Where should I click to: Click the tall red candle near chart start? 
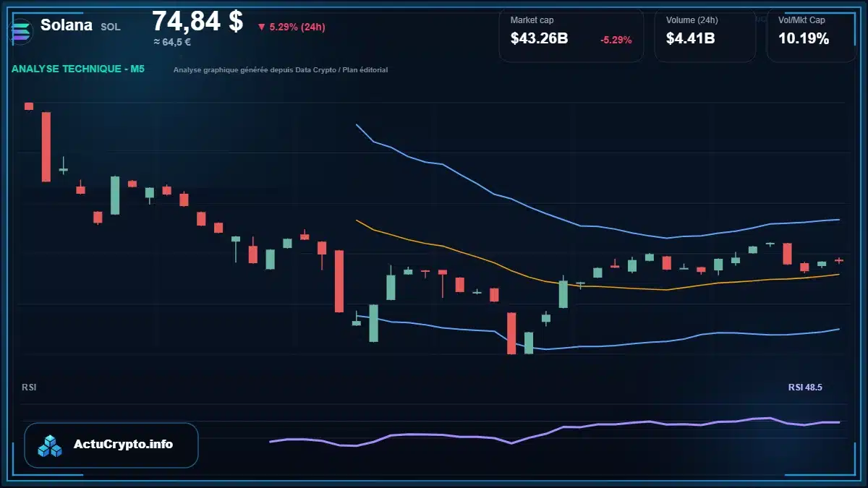click(x=46, y=147)
